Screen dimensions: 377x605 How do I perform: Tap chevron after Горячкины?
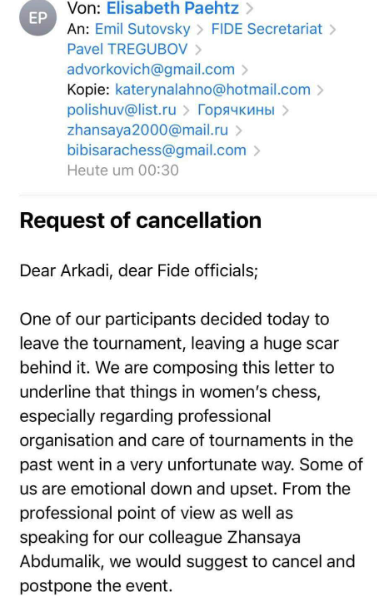click(285, 111)
